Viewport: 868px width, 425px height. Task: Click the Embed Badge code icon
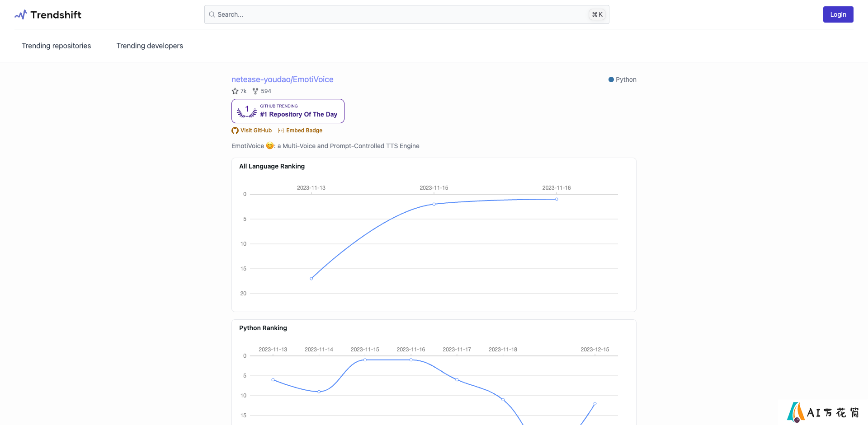click(281, 131)
